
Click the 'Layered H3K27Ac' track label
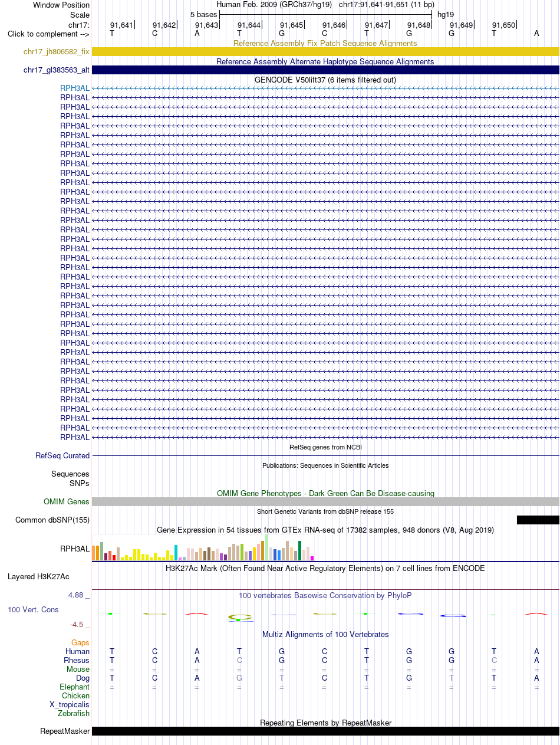(38, 576)
